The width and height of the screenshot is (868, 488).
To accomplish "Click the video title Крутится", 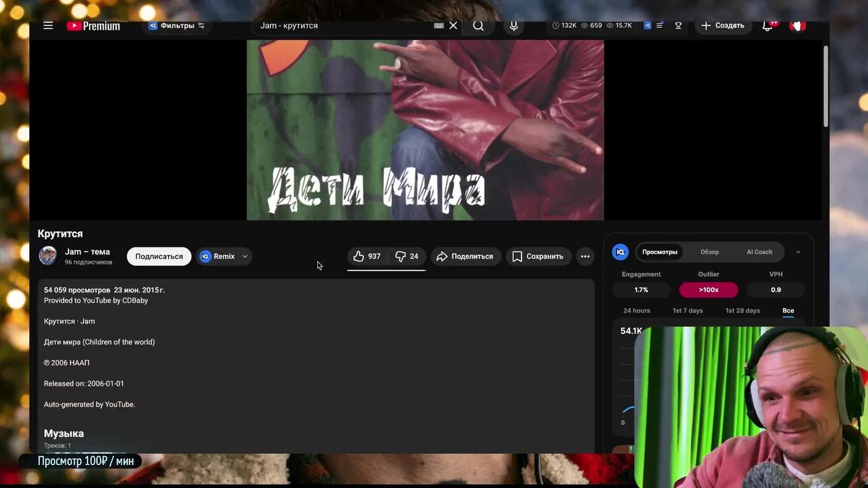I will [60, 234].
